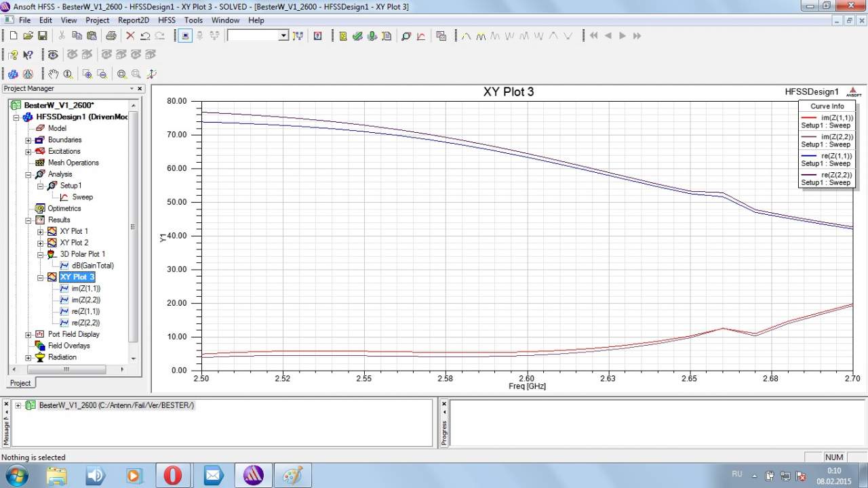The height and width of the screenshot is (488, 868).
Task: Collapse the XY Plot 3 node
Action: pos(41,277)
